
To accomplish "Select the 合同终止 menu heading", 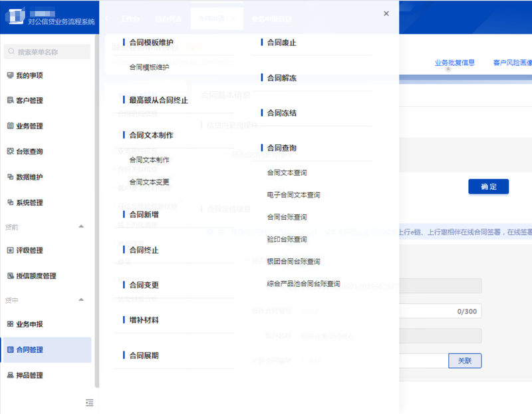I will click(144, 250).
